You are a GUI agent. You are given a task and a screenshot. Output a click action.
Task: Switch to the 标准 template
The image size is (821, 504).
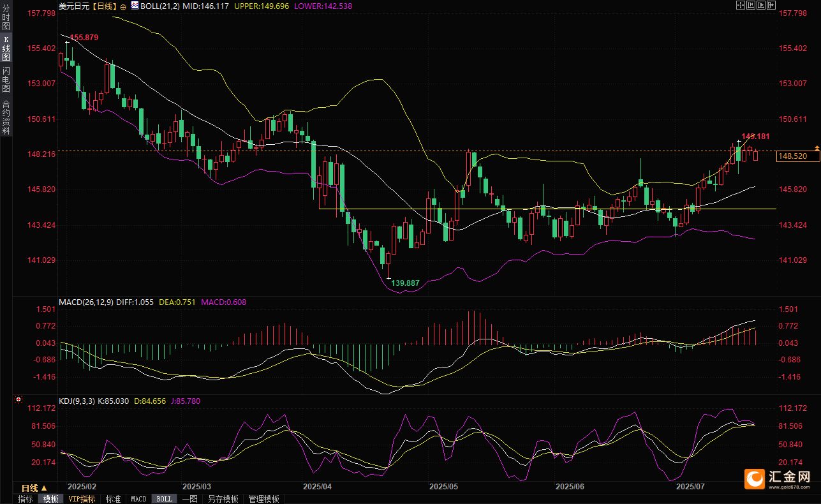click(113, 499)
